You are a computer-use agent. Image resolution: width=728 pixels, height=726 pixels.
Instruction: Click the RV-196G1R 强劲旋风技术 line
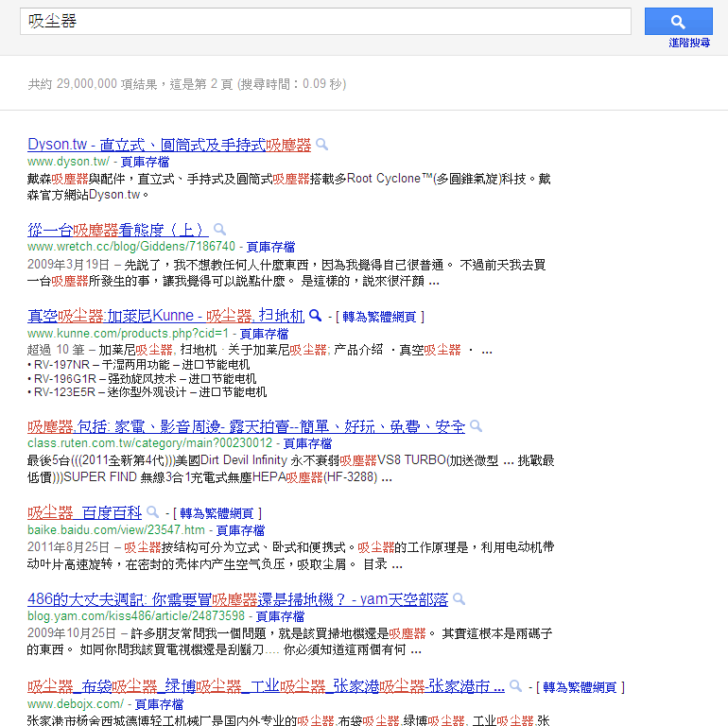pyautogui.click(x=142, y=379)
